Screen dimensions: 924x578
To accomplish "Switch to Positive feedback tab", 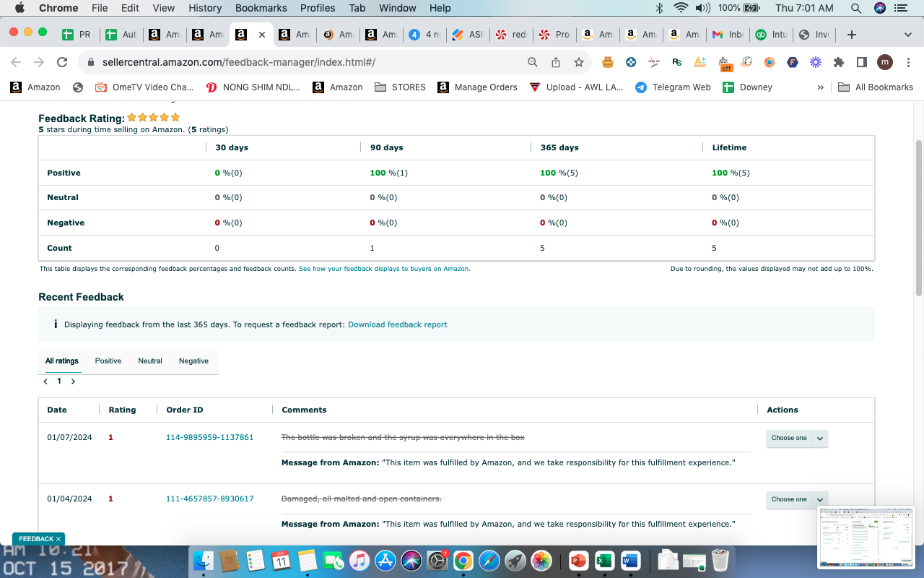I will point(108,361).
